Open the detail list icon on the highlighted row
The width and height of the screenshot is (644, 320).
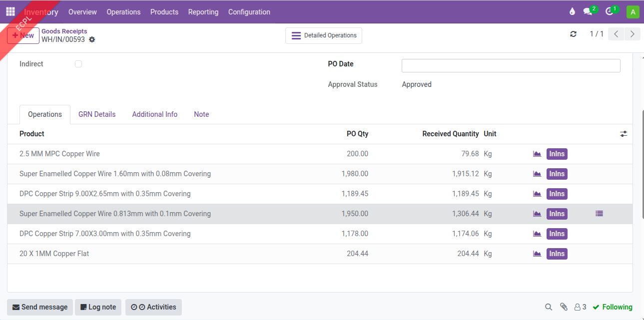tap(599, 214)
